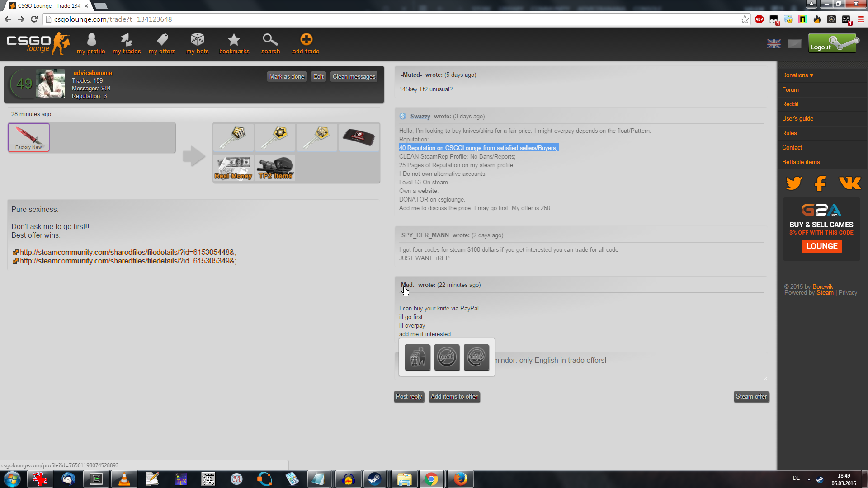This screenshot has height=488, width=868.
Task: Select the Factory New knife thumbnail
Action: point(28,137)
